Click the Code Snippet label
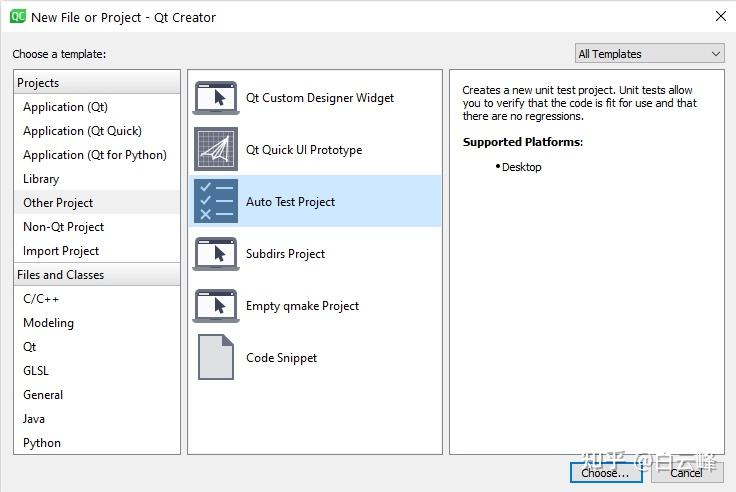Viewport: 736px width, 492px height. click(x=281, y=358)
